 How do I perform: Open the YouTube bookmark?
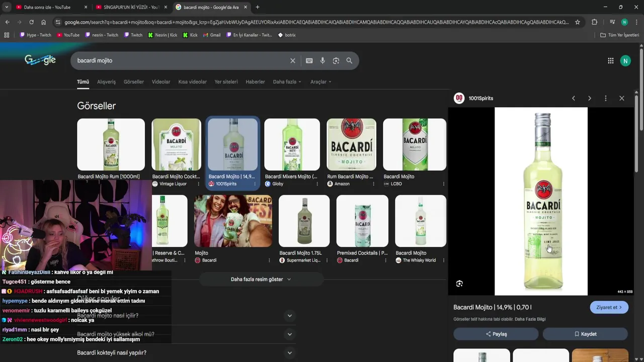click(x=68, y=35)
